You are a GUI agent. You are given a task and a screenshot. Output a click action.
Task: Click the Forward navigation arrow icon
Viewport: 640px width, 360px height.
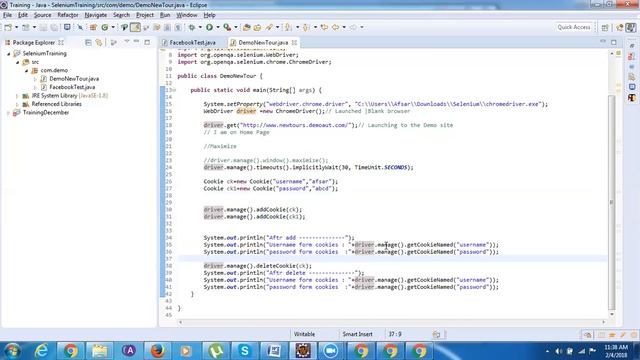353,27
